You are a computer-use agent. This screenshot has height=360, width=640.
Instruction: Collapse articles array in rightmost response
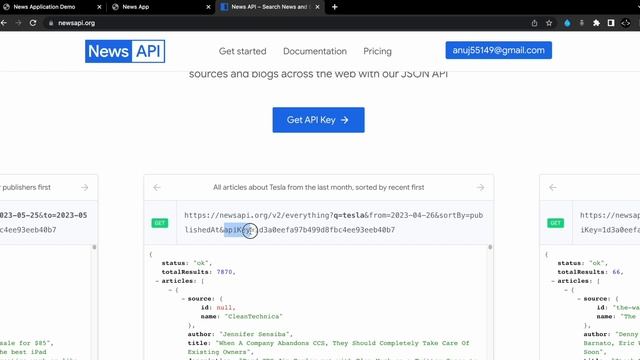[x=553, y=281]
